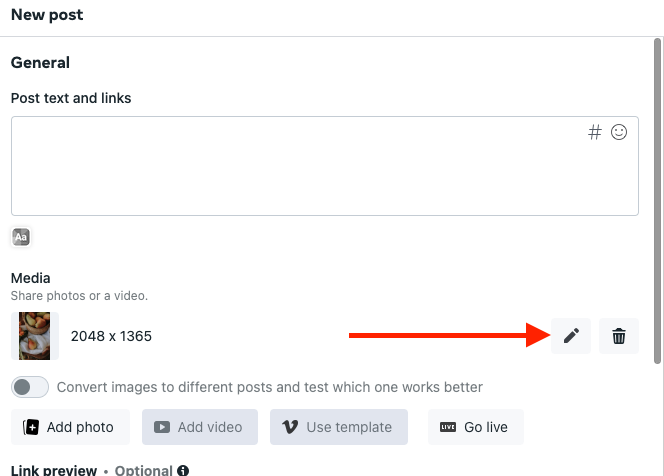Click the 2048 x 1365 dimensions label
Viewport: 664px width, 476px height.
[111, 336]
